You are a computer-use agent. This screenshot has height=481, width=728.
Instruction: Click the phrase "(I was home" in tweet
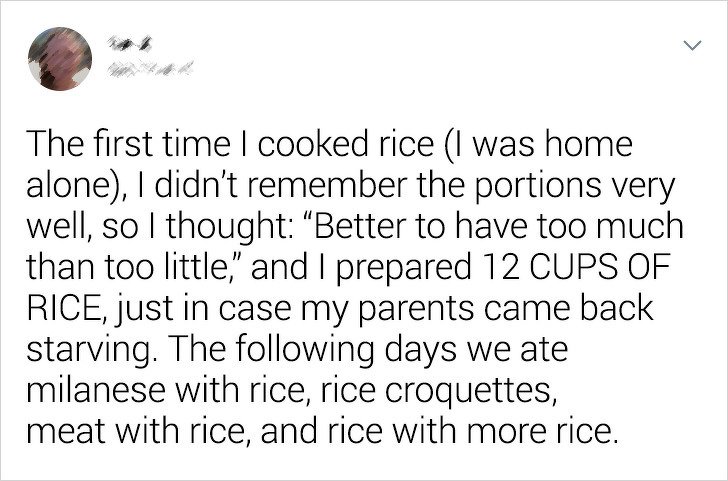click(535, 144)
